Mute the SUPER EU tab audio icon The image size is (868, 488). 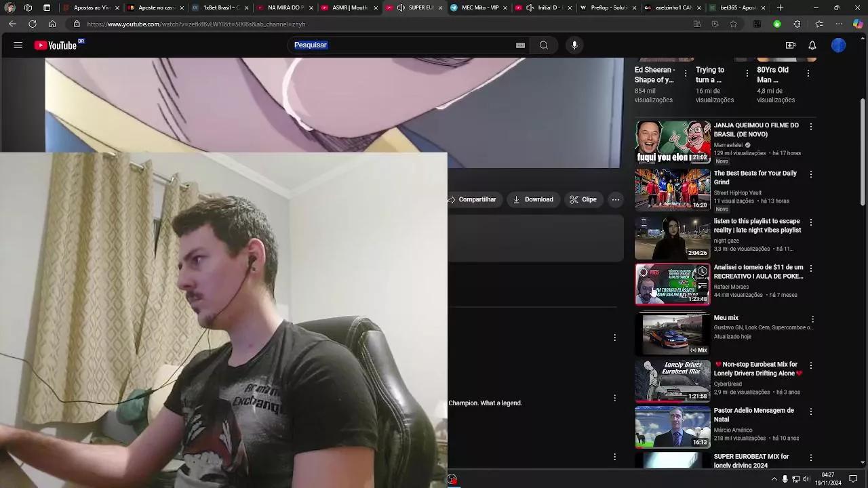coord(401,7)
